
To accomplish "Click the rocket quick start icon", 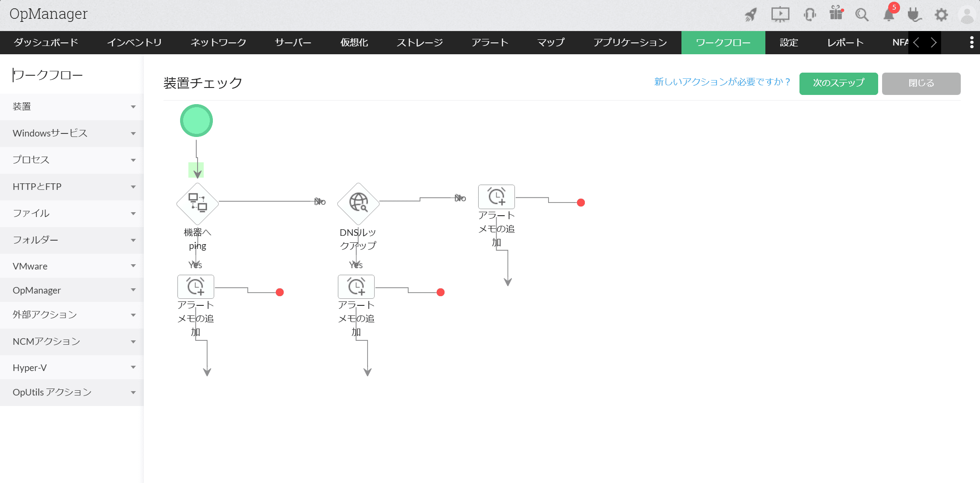I will 751,15.
